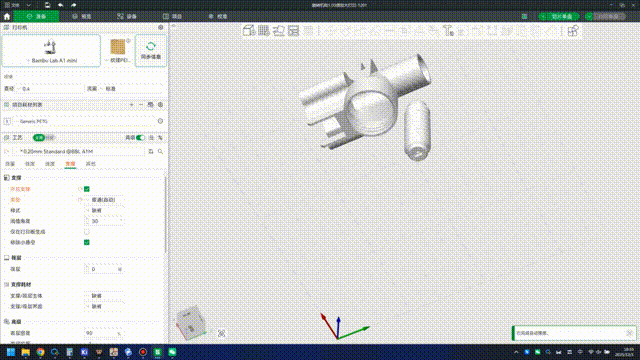Click the filament 1 color swatch
640x360 pixels.
pyautogui.click(x=7, y=121)
